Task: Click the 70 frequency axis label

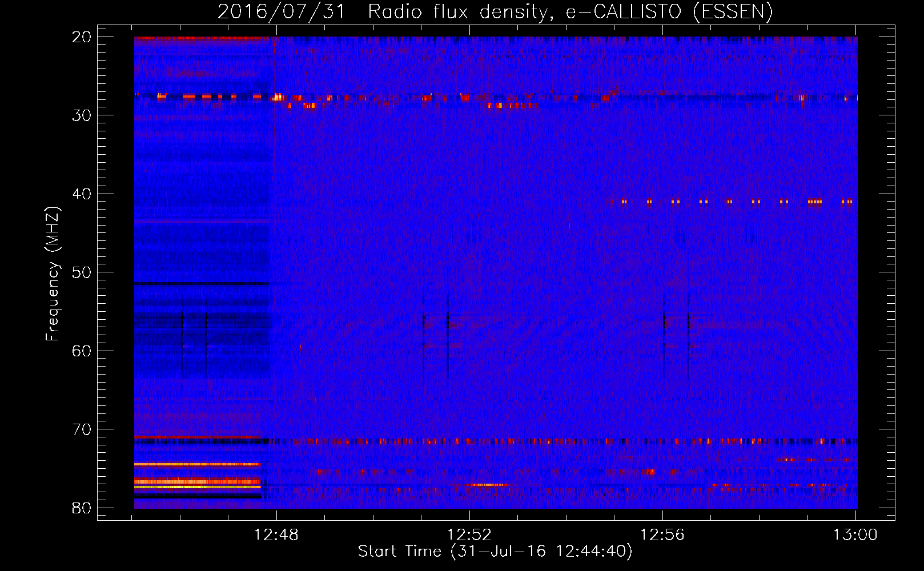Action: pos(82,429)
